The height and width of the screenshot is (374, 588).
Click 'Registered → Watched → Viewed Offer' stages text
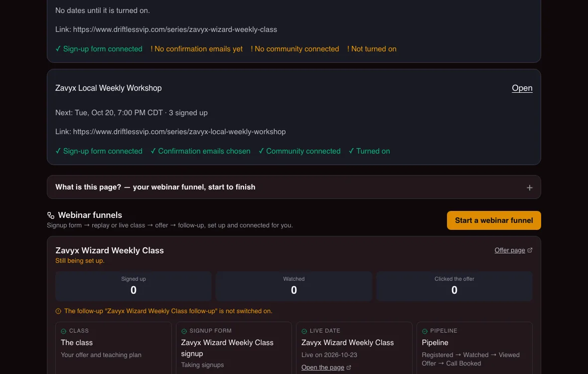pos(470,359)
